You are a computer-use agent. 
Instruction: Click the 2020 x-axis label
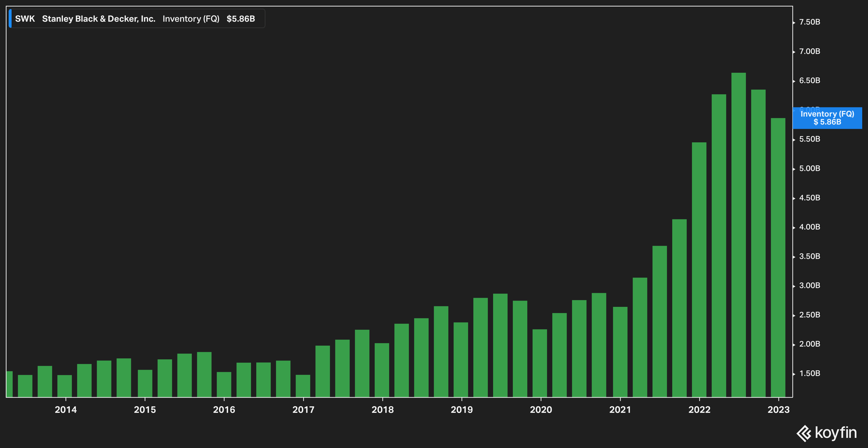click(x=541, y=410)
